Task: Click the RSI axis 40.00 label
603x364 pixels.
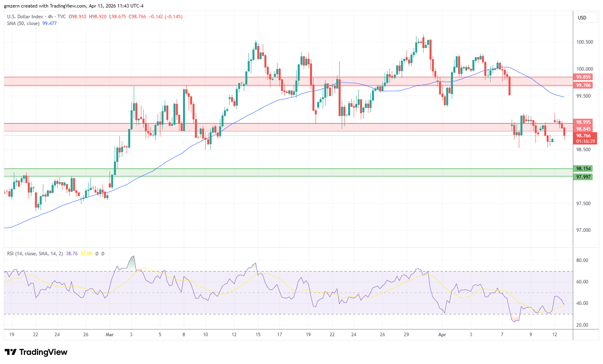Action: click(582, 303)
